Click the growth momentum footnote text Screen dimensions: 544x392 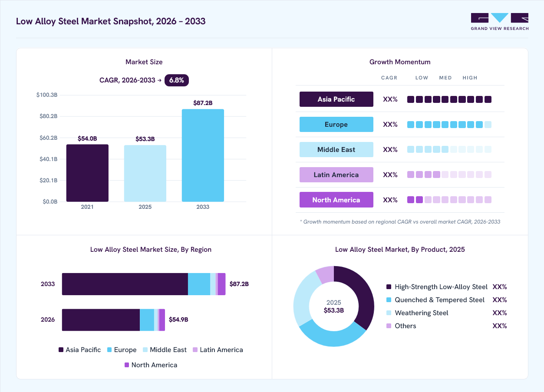pos(400,222)
